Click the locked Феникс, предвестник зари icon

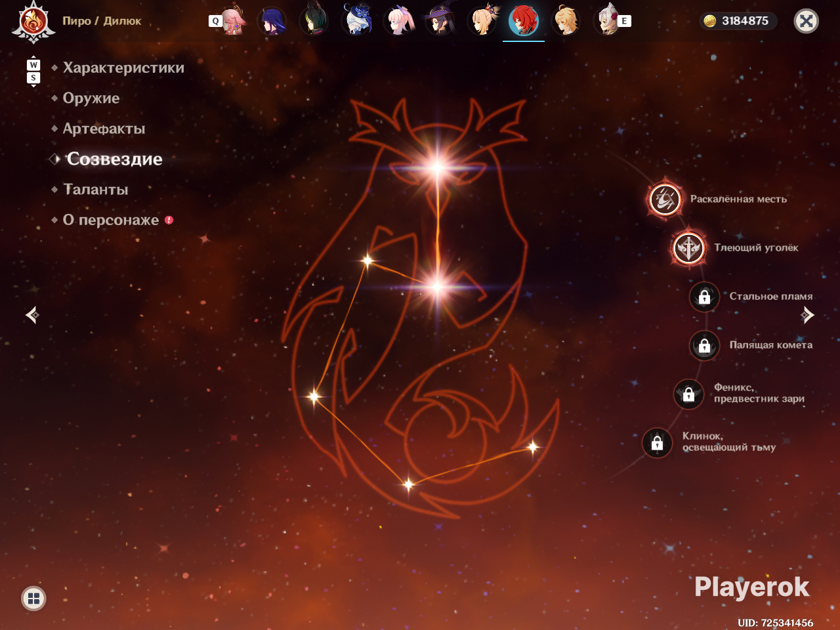pyautogui.click(x=689, y=394)
